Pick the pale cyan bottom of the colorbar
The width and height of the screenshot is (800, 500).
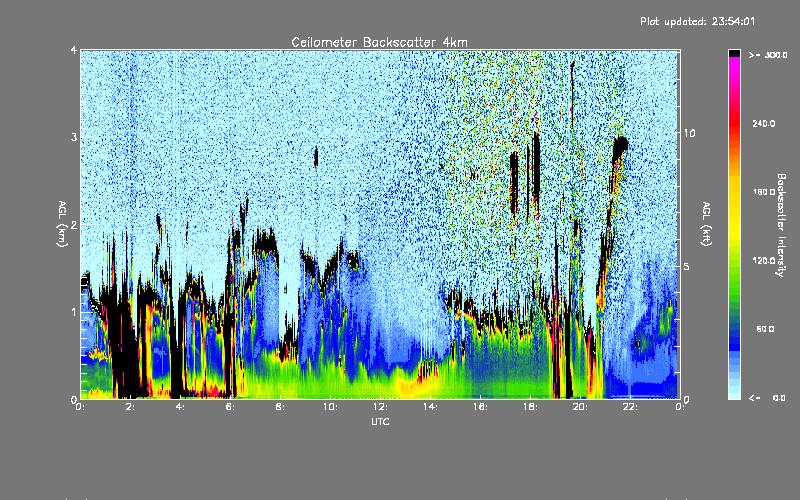[x=734, y=393]
